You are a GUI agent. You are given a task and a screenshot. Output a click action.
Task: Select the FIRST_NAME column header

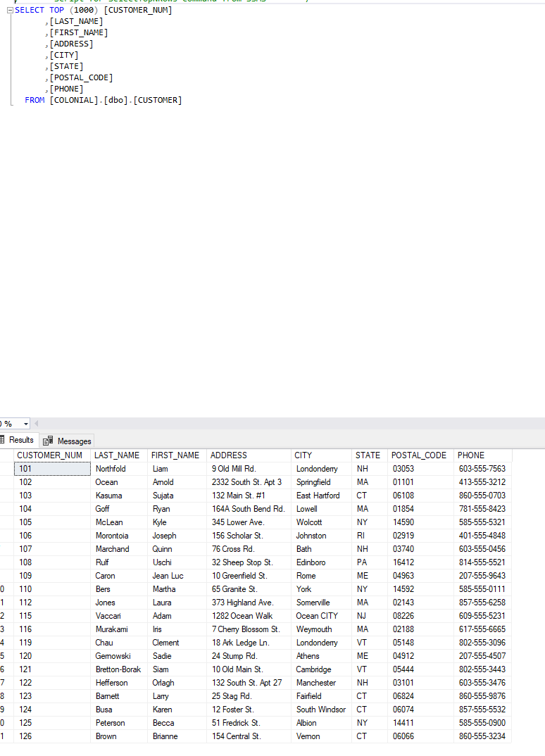177,455
